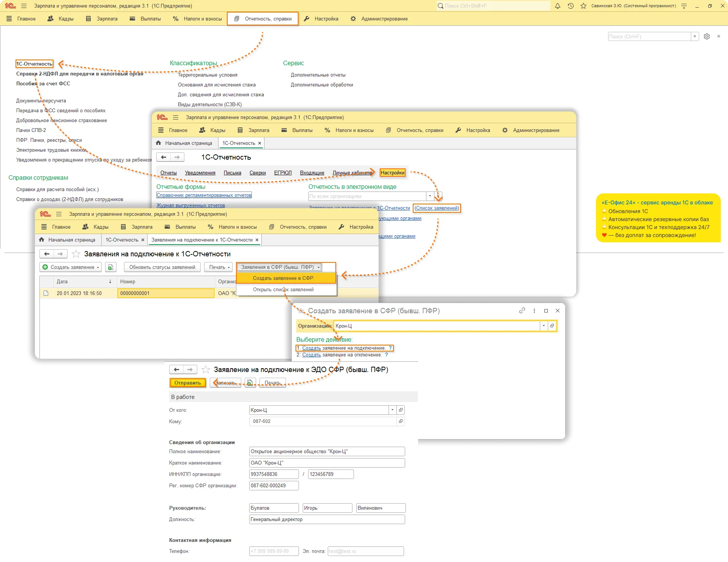Viewport: 728px width, 562px height.
Task: Click the forward arrow in 1С-Отчетность window
Action: tap(177, 157)
